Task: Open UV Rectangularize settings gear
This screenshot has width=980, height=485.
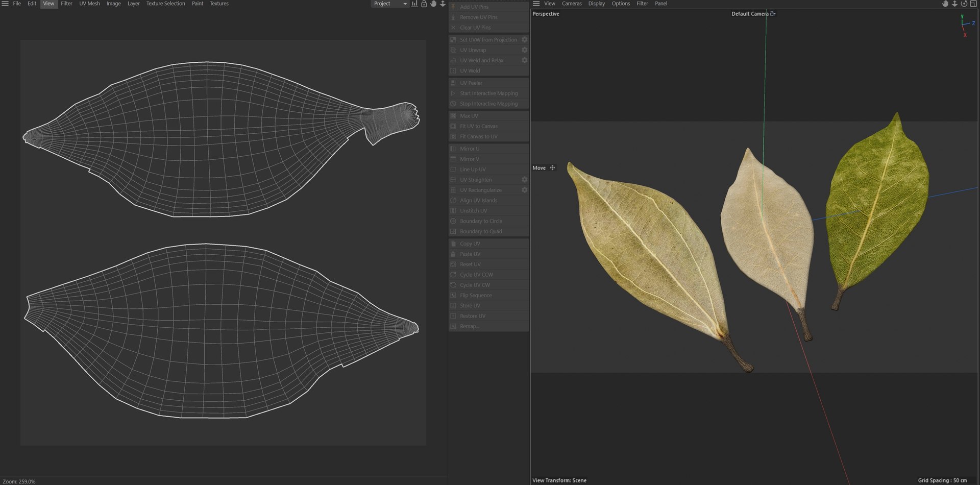Action: [x=524, y=190]
